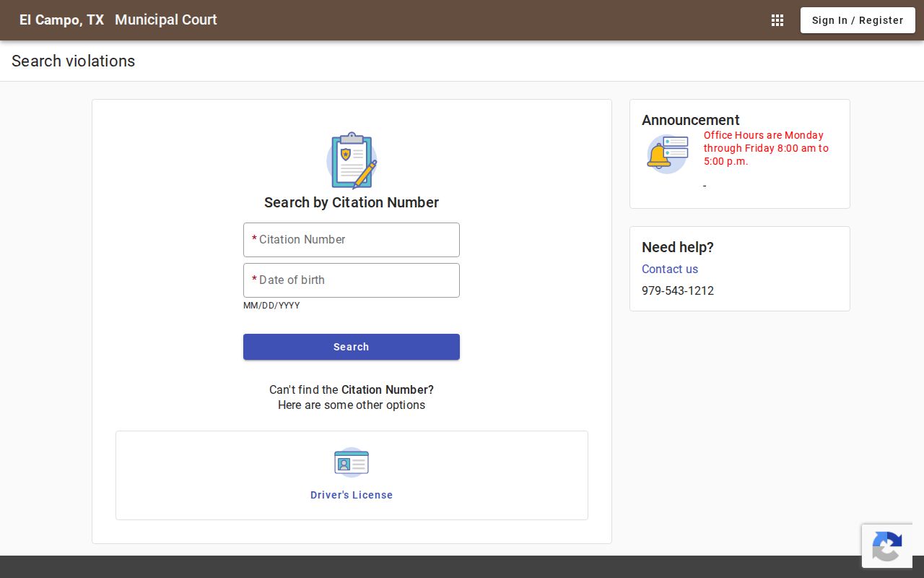924x578 pixels.
Task: Click the reCAPTCHA badge
Action: [887, 546]
